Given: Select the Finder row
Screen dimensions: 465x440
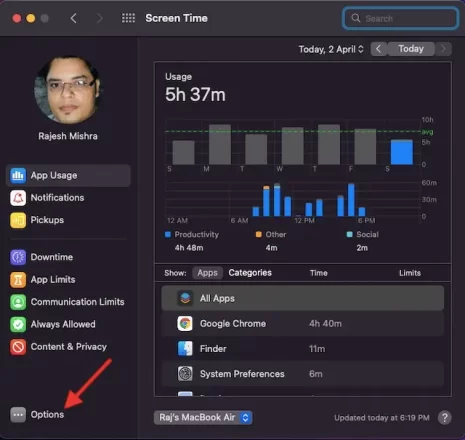Looking at the screenshot, I should click(303, 349).
